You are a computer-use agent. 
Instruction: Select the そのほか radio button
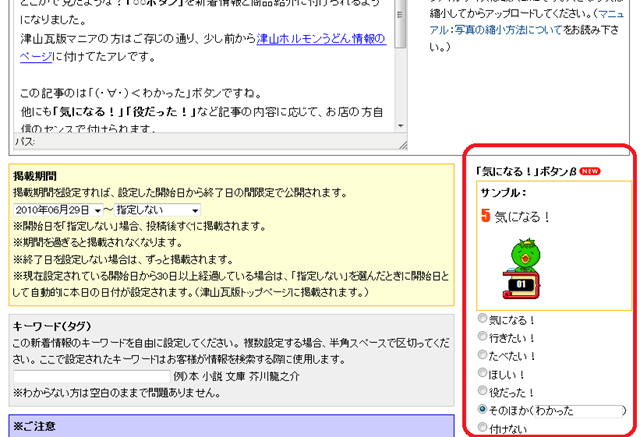[485, 409]
